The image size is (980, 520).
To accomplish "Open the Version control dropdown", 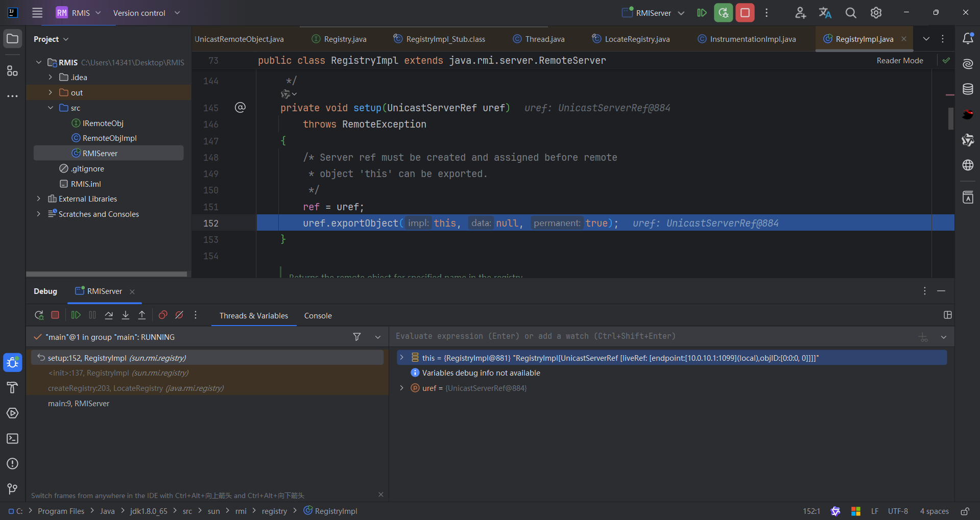I will tap(147, 13).
